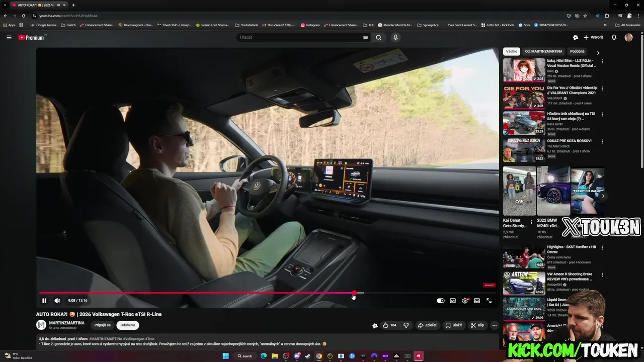Click Uložiť save button
The height and width of the screenshot is (362, 644).
click(454, 325)
